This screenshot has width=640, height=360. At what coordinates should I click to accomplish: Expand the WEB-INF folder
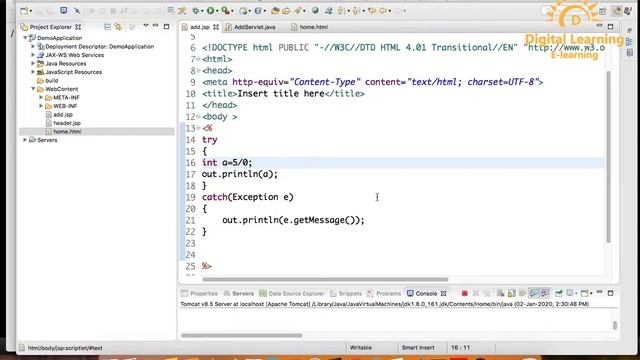click(x=41, y=106)
